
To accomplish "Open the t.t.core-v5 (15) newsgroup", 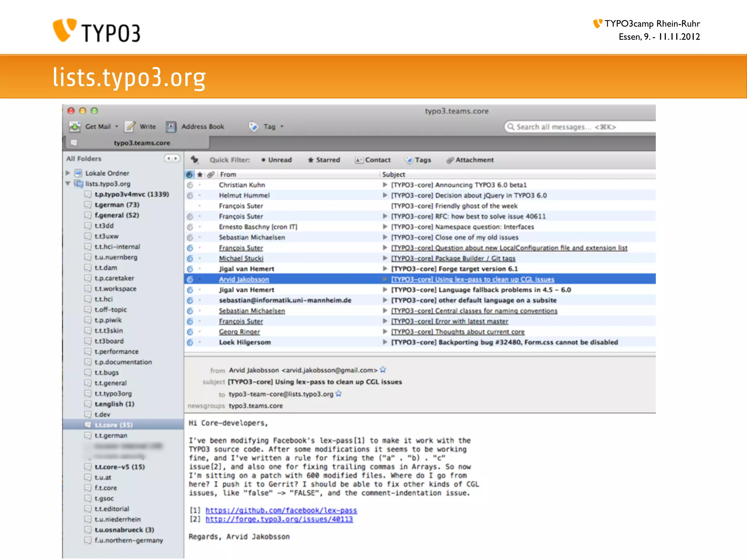I will pyautogui.click(x=120, y=467).
